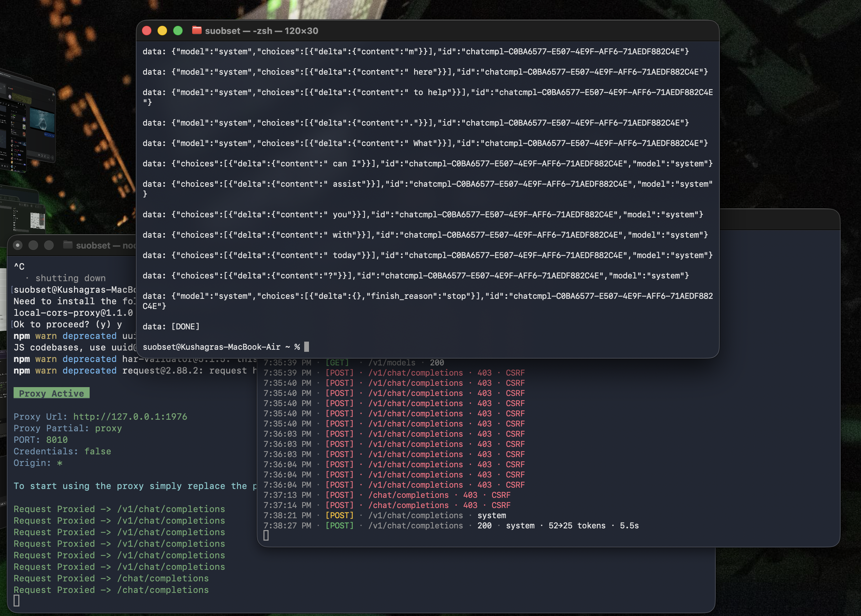
Task: Click the last 'Request Proxied -> /chat/completions' line
Action: (x=111, y=590)
